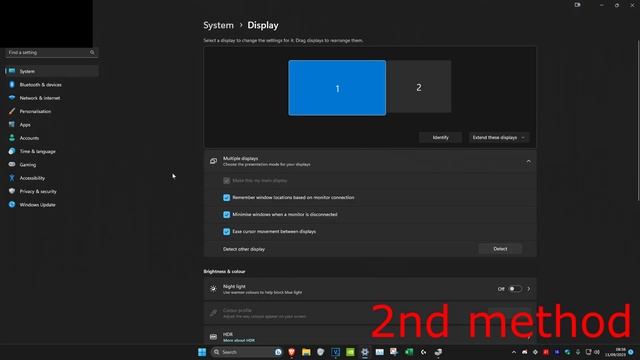
Task: Select display 2 in the arrangement
Action: click(x=419, y=87)
